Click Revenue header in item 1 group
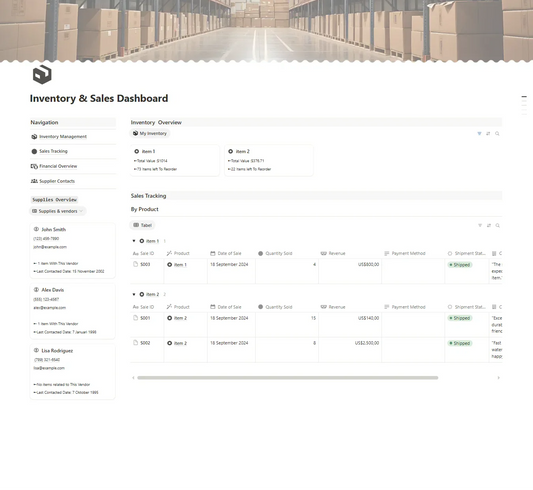The width and height of the screenshot is (533, 490). click(x=350, y=253)
